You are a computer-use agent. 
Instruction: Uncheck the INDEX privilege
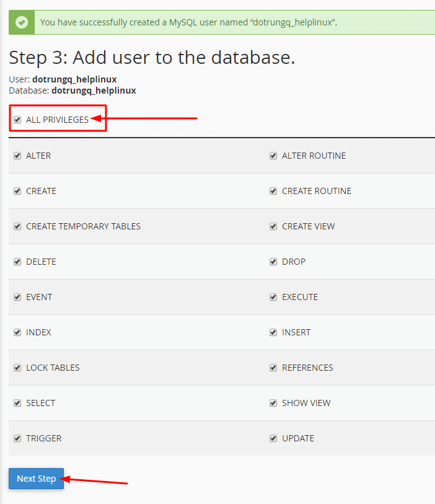pos(17,332)
